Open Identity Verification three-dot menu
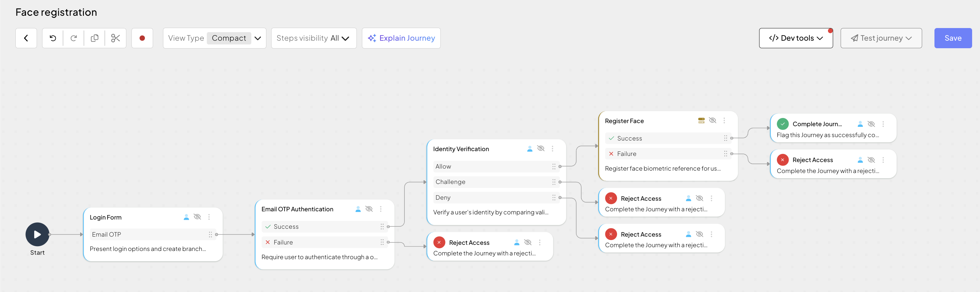 552,149
